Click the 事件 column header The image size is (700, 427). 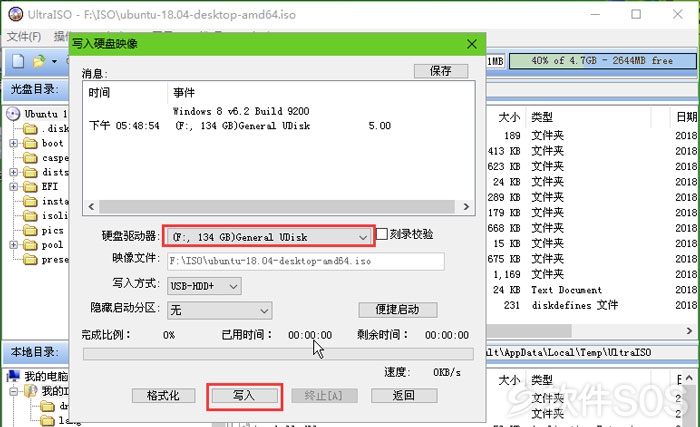(x=184, y=92)
